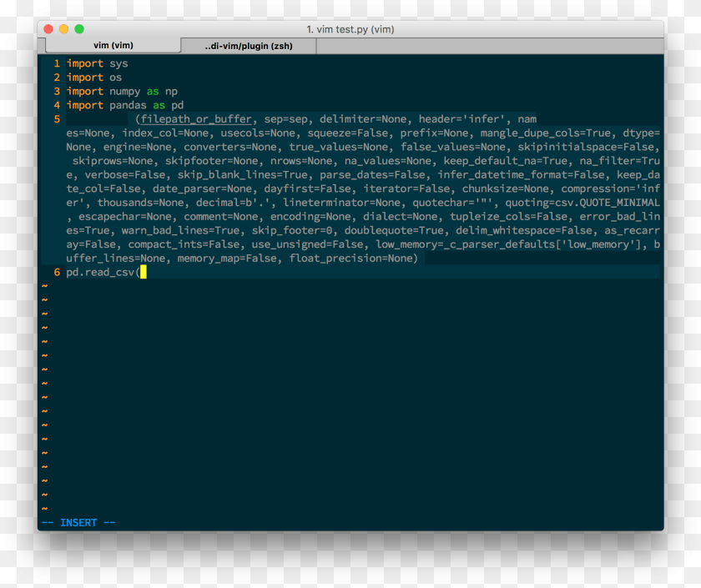Screen dimensions: 701x588
Task: Click 'infer_datetime_format=False' parameter text
Action: click(x=521, y=174)
